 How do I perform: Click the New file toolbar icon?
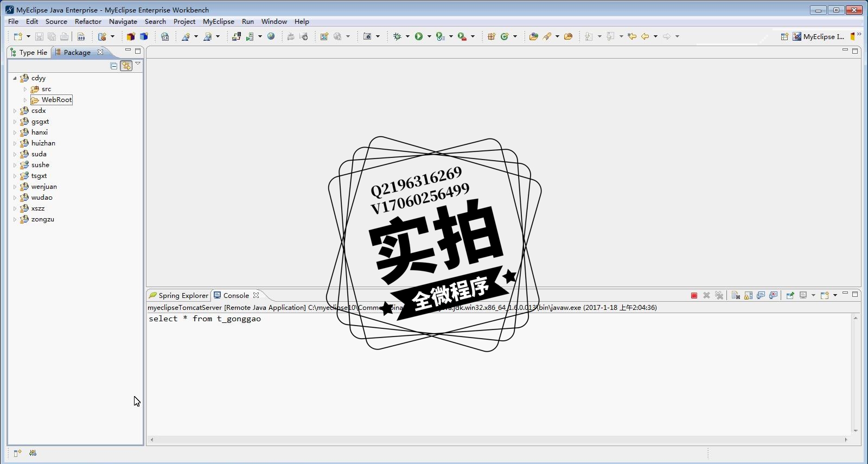(x=18, y=36)
